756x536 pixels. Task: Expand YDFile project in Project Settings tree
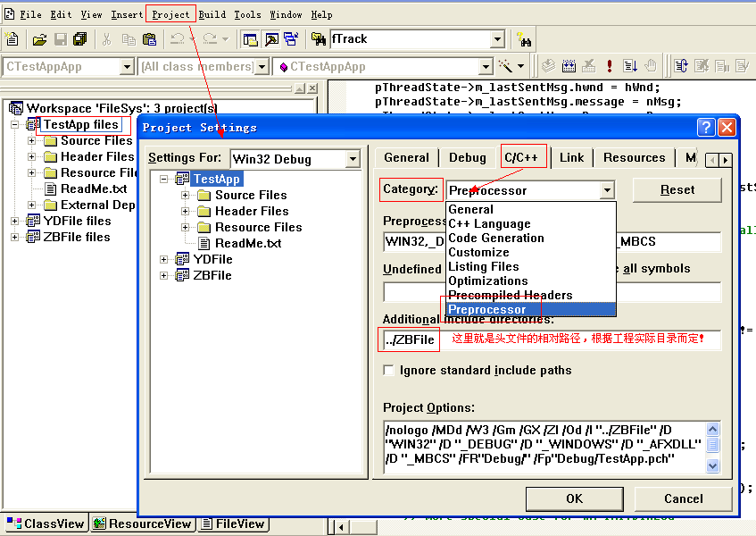click(x=164, y=260)
